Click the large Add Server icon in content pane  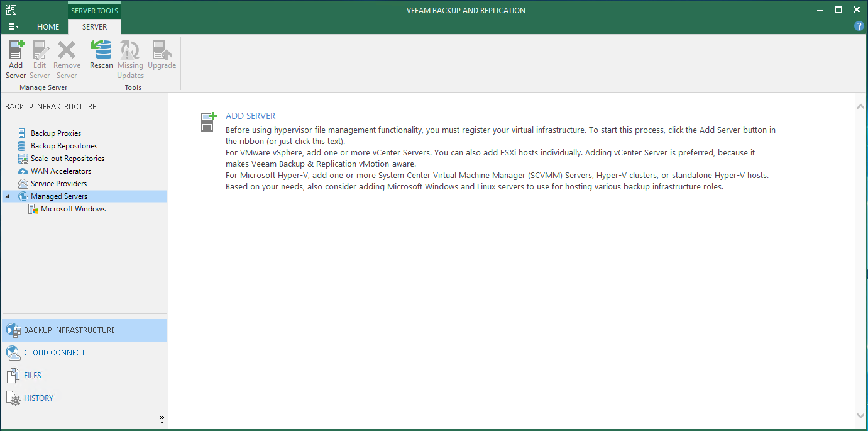click(x=208, y=121)
